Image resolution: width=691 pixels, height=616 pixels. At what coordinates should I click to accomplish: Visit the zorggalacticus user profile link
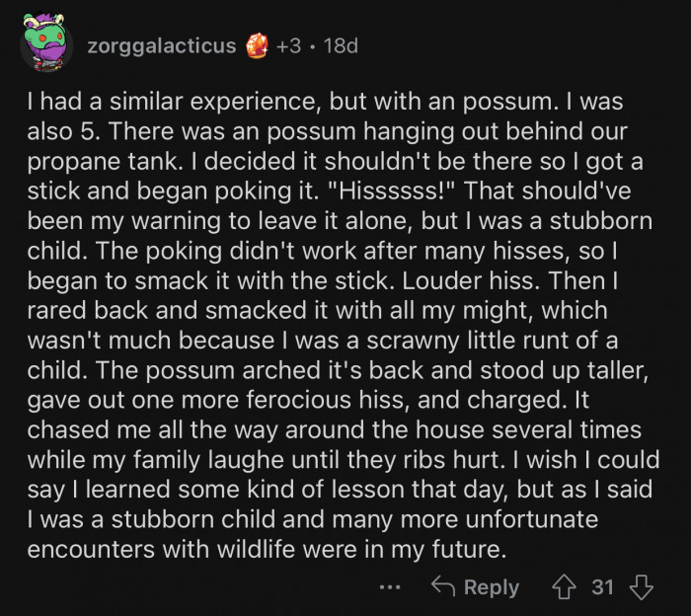[x=161, y=46]
